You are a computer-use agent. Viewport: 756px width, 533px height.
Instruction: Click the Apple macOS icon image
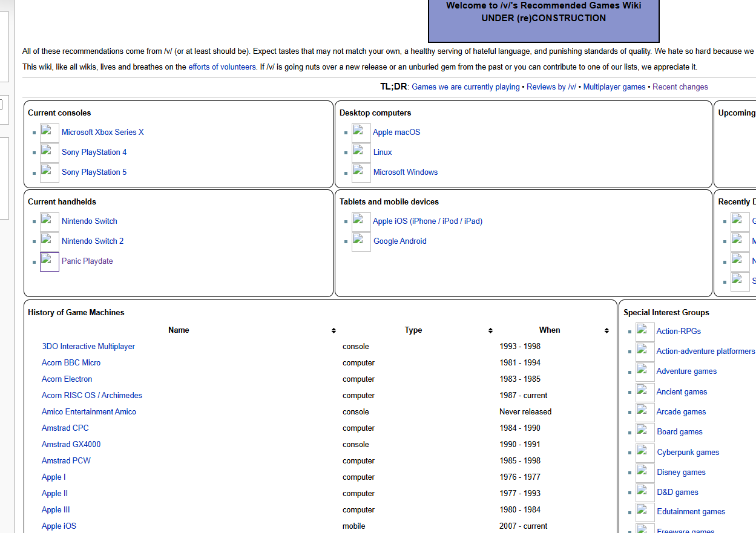click(x=361, y=132)
